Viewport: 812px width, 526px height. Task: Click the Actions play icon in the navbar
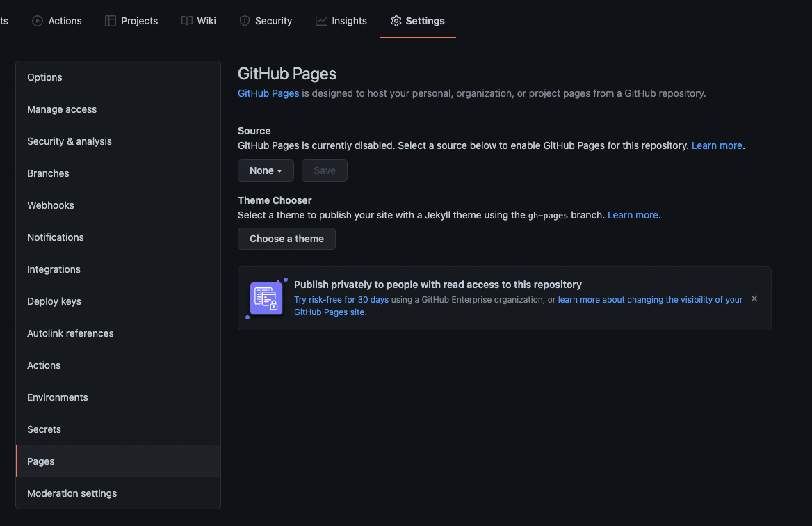[x=38, y=20]
